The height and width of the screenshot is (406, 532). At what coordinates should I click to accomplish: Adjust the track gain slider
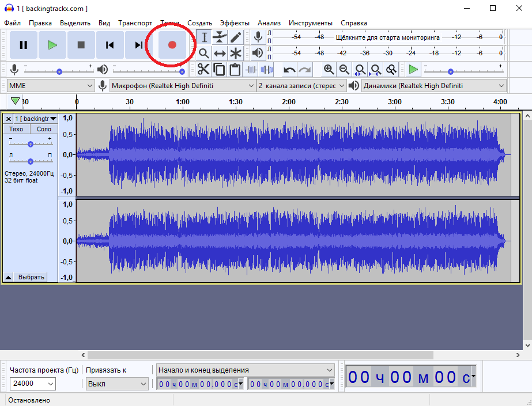click(x=31, y=144)
